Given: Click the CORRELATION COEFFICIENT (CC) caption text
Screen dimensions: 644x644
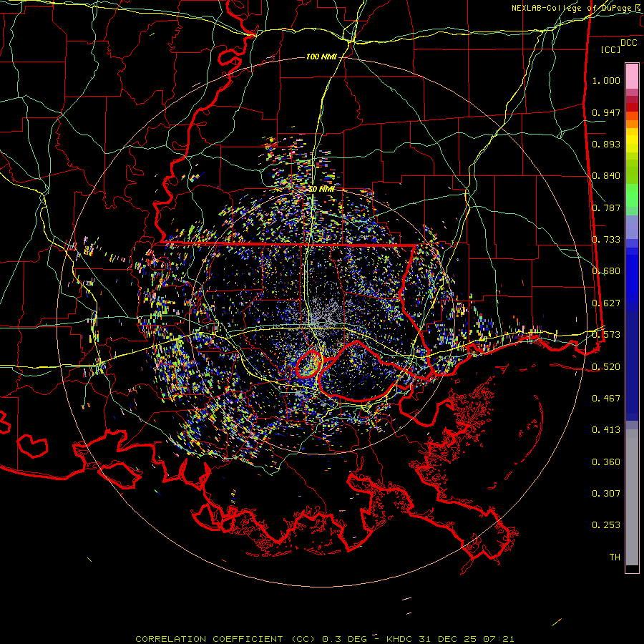Looking at the screenshot, I should point(225,639).
